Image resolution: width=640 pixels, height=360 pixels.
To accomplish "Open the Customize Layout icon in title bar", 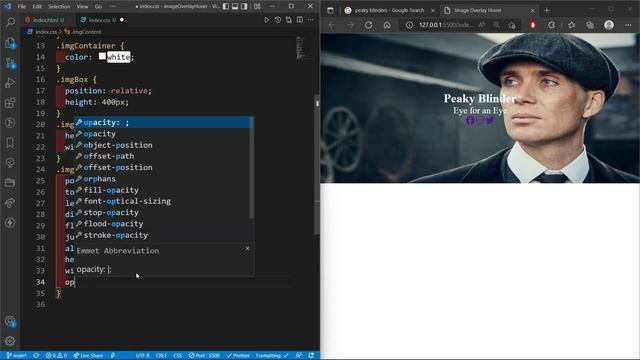I will coord(257,6).
